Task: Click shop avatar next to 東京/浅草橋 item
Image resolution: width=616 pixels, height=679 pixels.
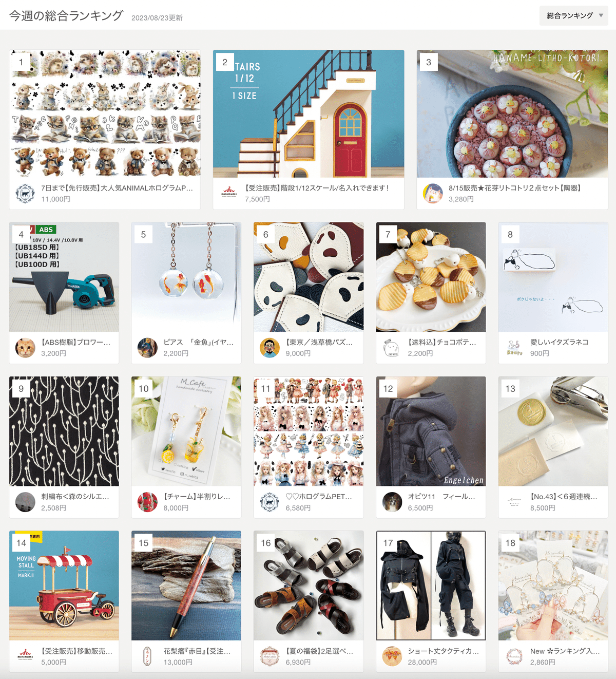Action: 269,348
